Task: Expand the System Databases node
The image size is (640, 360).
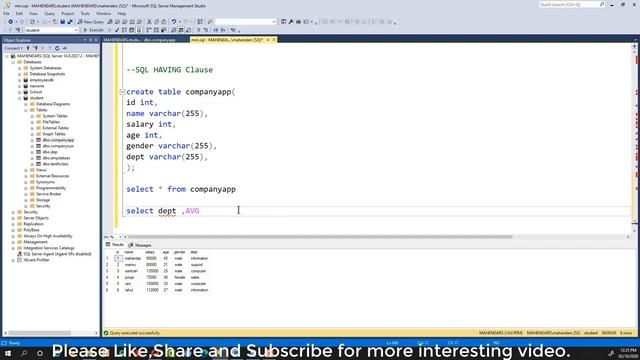Action: tap(20, 68)
